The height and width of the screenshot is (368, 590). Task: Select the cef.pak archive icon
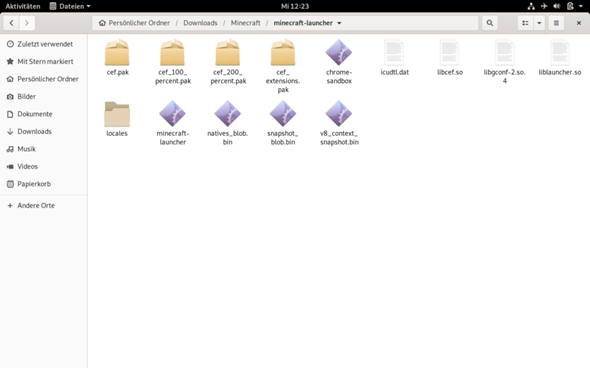[x=117, y=52]
